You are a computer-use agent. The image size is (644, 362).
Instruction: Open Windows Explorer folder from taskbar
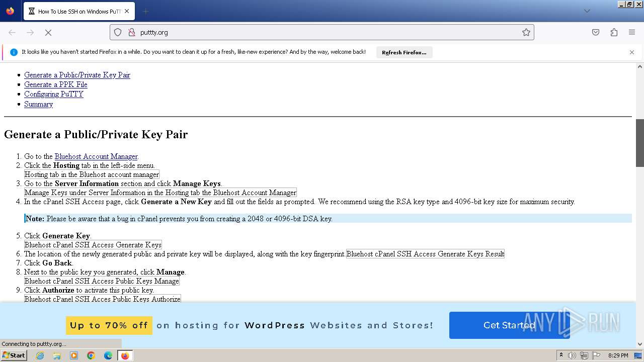(x=57, y=355)
